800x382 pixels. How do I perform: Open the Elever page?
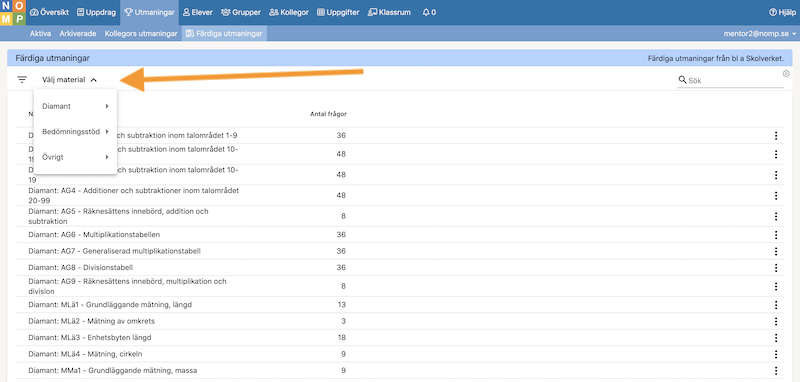coord(197,12)
